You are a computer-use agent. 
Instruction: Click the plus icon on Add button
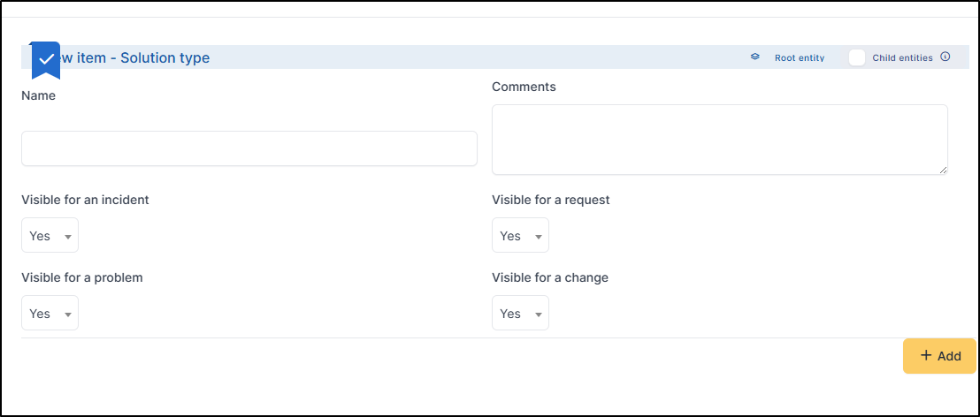tap(926, 355)
